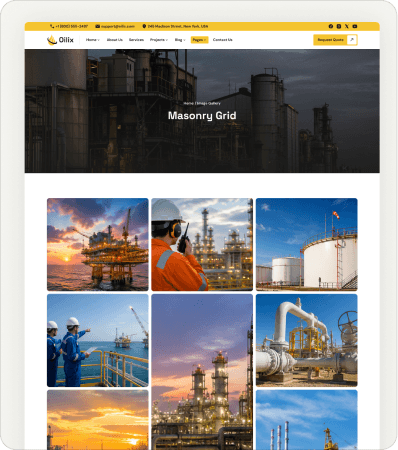Open the Services menu item
This screenshot has height=450, width=398.
pos(136,40)
